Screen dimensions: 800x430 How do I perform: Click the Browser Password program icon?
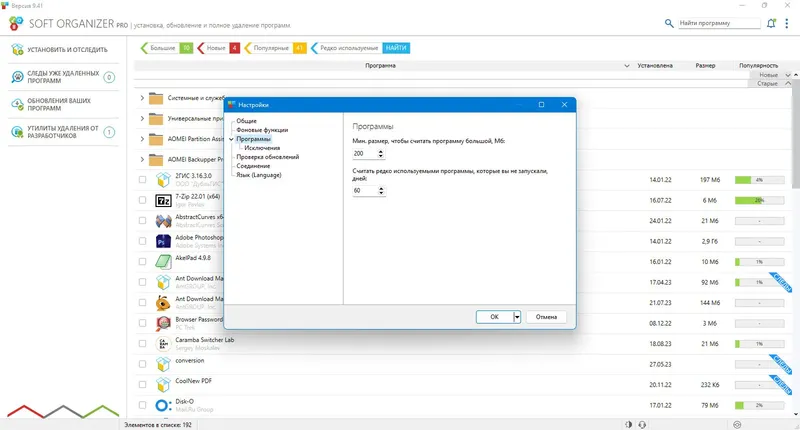pos(163,323)
